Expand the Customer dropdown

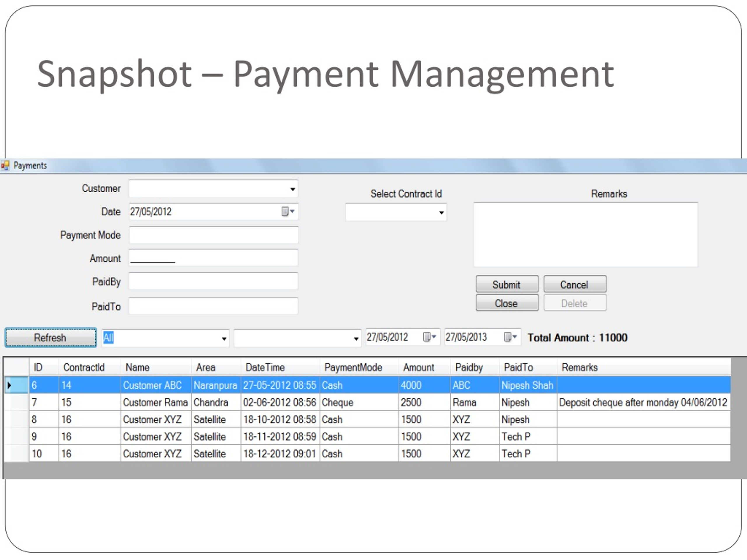pos(292,189)
